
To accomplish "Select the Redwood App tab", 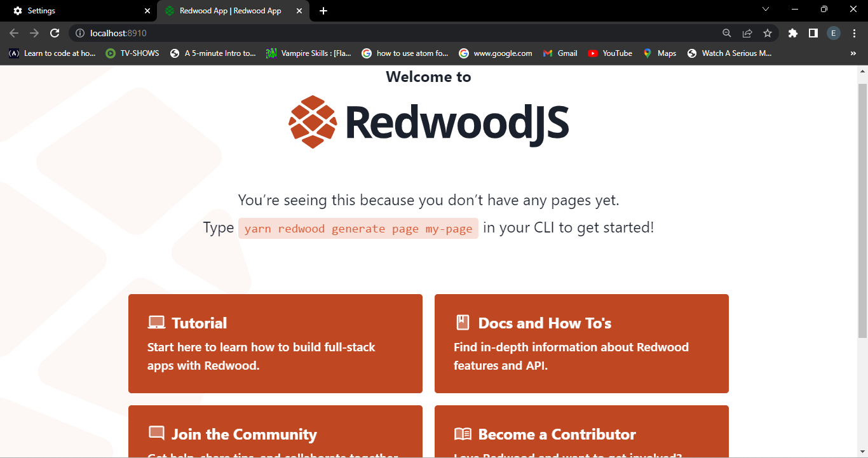I will pyautogui.click(x=234, y=11).
